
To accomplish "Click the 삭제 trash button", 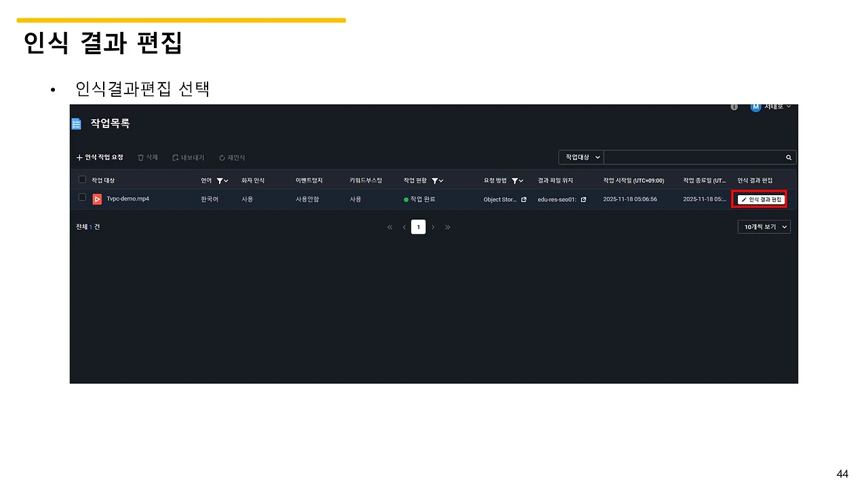I will click(x=147, y=157).
